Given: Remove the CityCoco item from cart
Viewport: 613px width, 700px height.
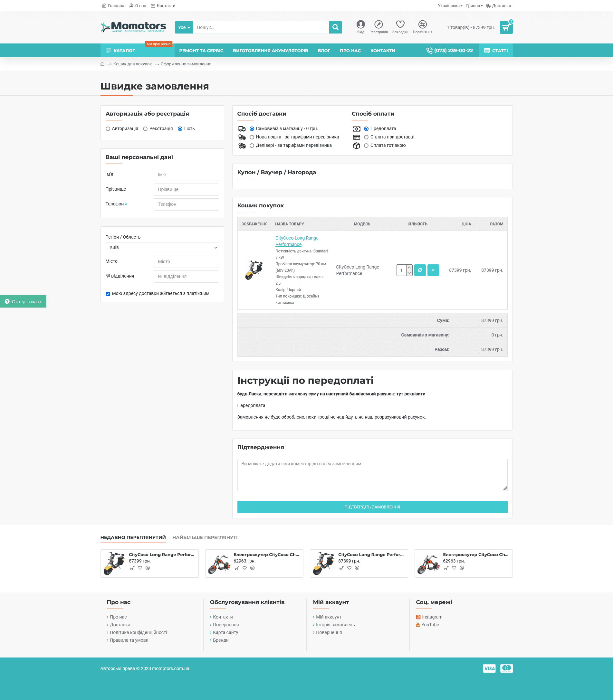Looking at the screenshot, I should click(x=433, y=270).
